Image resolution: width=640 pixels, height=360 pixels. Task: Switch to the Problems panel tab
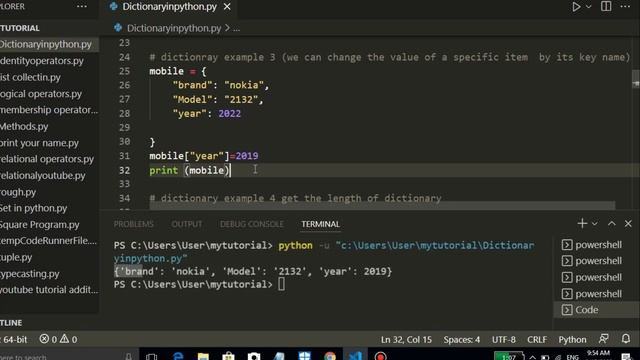tap(133, 224)
